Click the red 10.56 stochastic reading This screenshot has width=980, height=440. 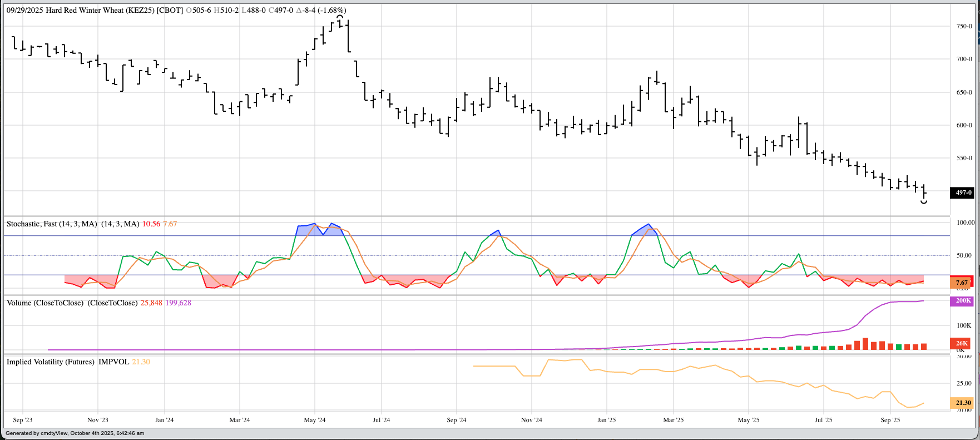coord(151,224)
